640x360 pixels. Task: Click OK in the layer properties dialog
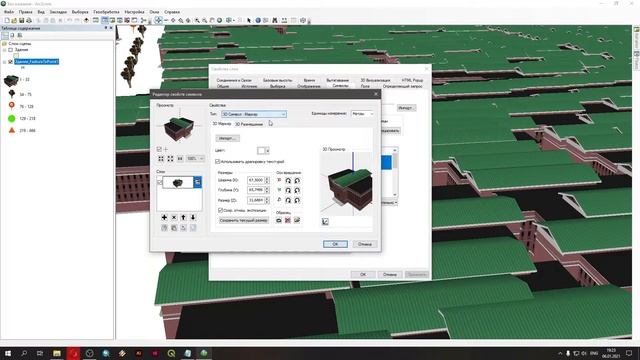(363, 274)
